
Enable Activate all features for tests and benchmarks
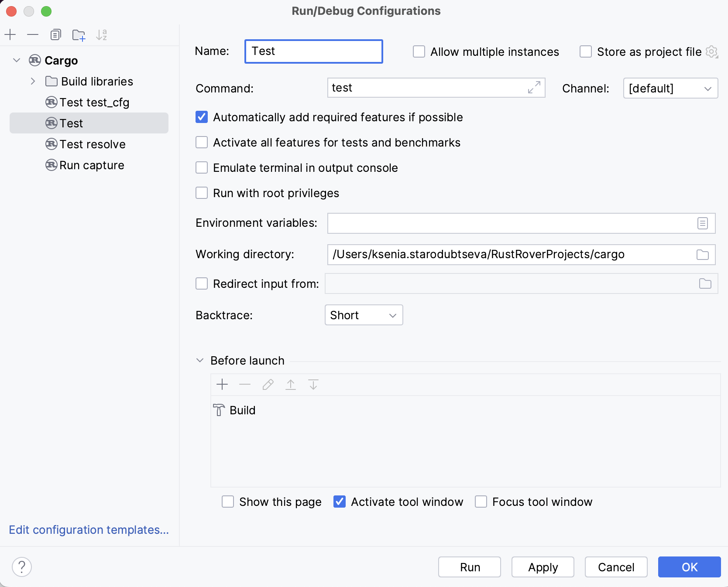[202, 142]
